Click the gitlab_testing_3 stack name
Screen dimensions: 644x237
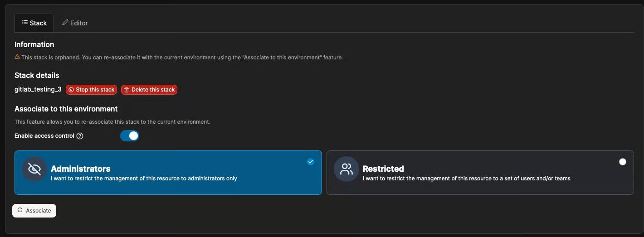[38, 90]
